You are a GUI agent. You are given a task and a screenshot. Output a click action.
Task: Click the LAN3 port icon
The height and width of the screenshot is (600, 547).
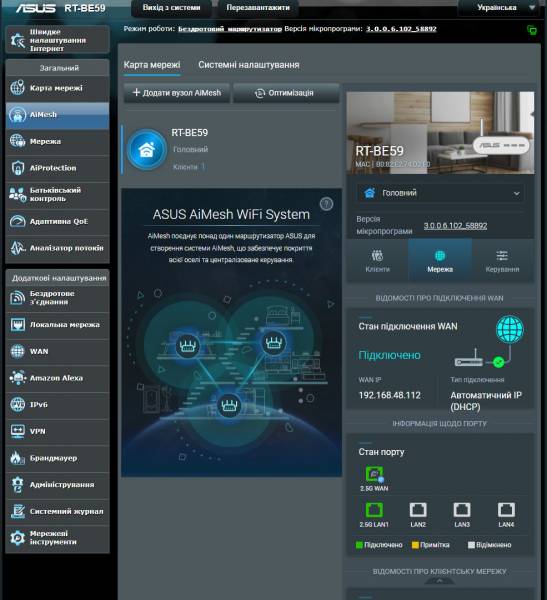tap(462, 510)
